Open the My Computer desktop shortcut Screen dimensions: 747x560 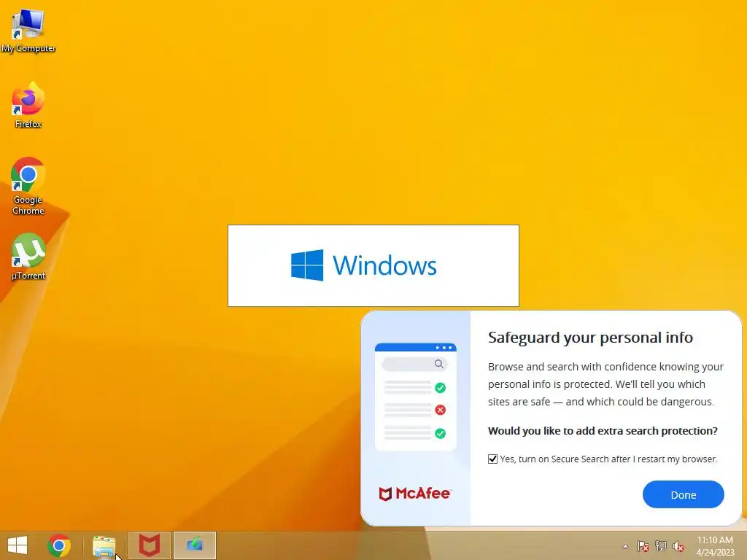tap(28, 31)
